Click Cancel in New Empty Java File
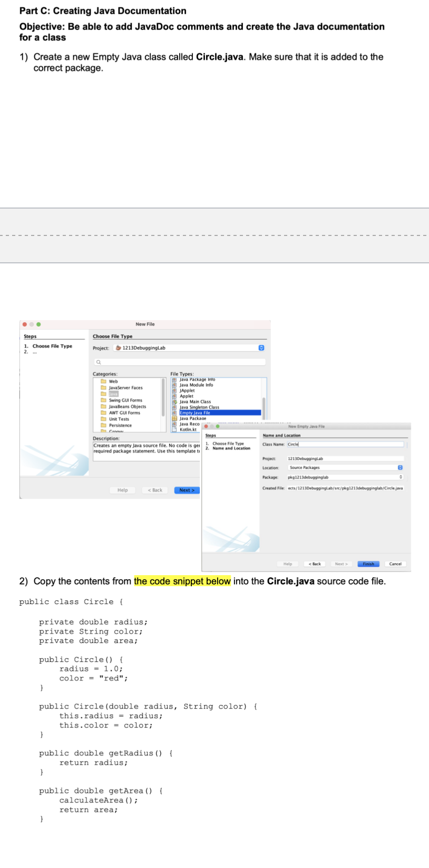This screenshot has width=429, height=868. point(395,564)
